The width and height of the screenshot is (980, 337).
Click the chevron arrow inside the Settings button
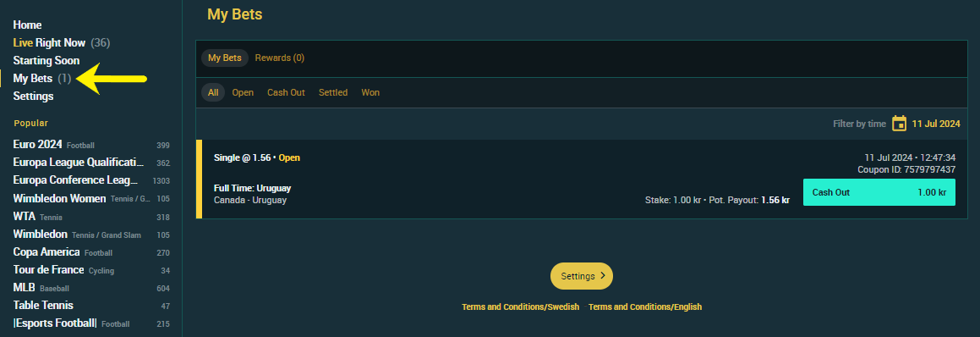pyautogui.click(x=603, y=276)
